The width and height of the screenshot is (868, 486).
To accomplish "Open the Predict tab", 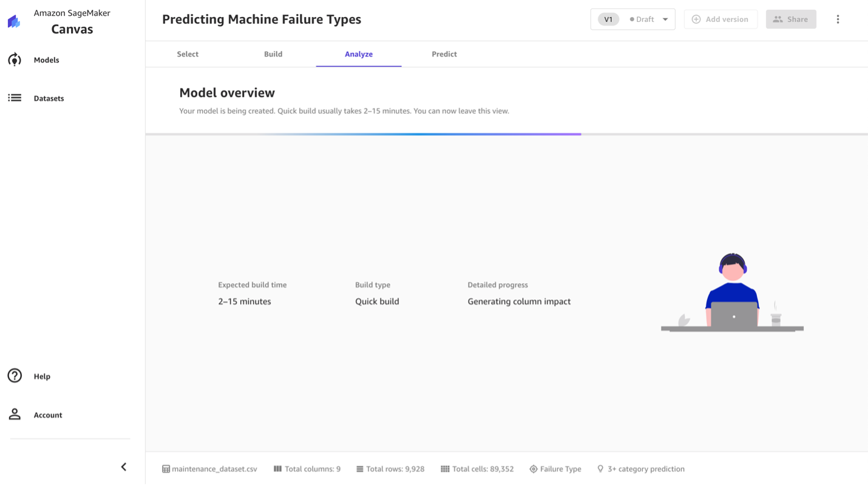I will point(444,54).
